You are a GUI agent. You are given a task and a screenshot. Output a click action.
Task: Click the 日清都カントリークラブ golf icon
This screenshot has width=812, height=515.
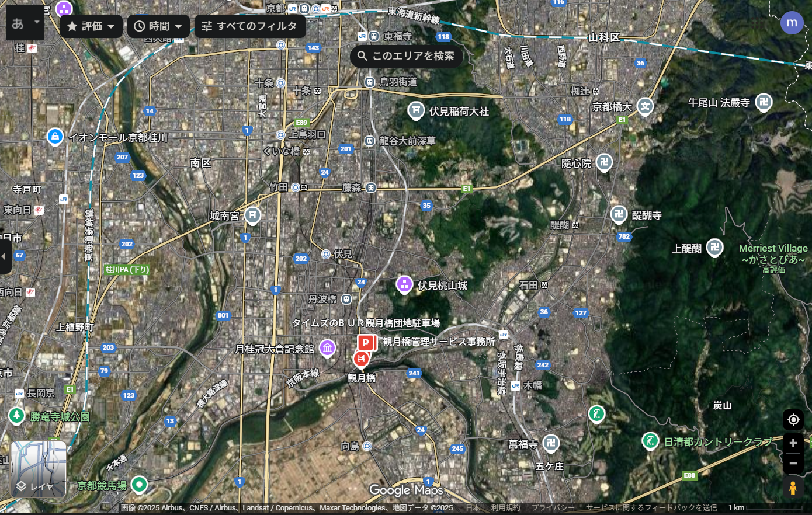[x=650, y=441]
